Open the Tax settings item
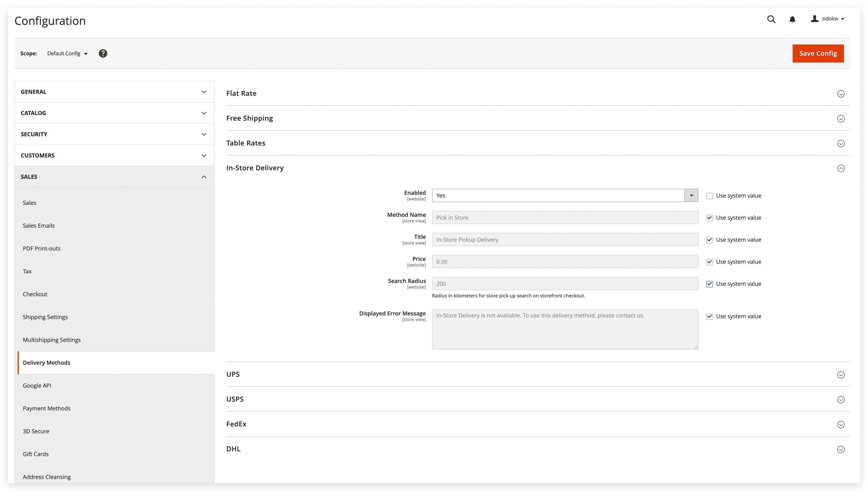Screen dimensions: 868x491 pos(27,271)
